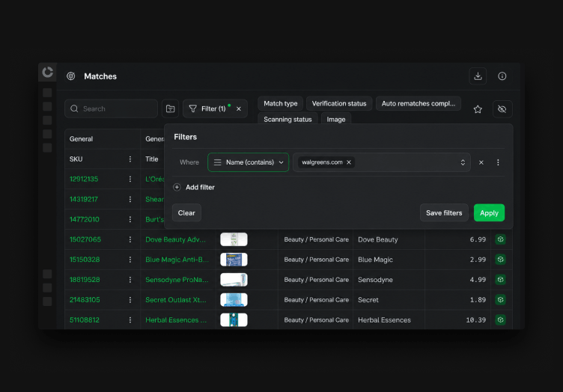Click the 6.99 price cell
The height and width of the screenshot is (392, 563).
click(457, 239)
